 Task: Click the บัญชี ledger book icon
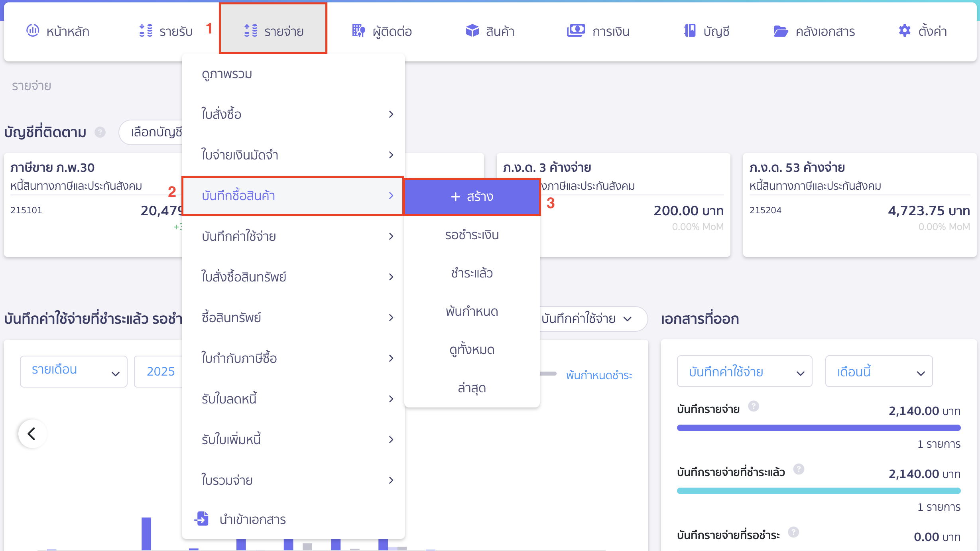click(690, 30)
